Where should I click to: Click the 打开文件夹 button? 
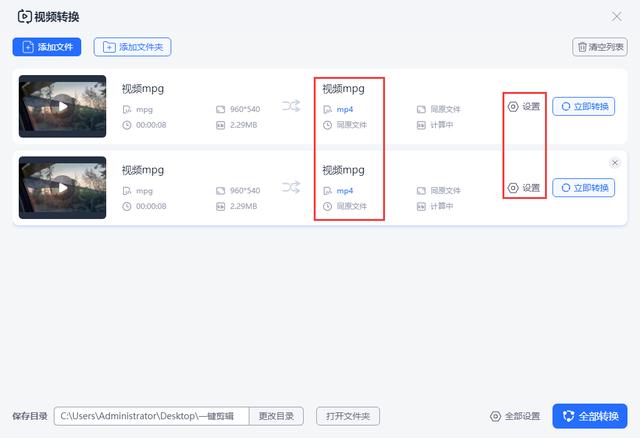pos(348,416)
